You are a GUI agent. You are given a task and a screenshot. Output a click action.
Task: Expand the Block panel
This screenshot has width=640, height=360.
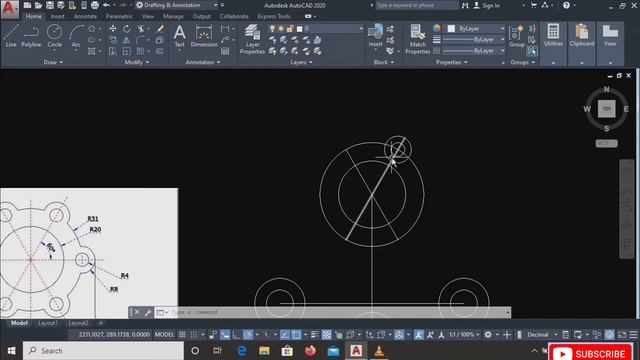(x=384, y=62)
